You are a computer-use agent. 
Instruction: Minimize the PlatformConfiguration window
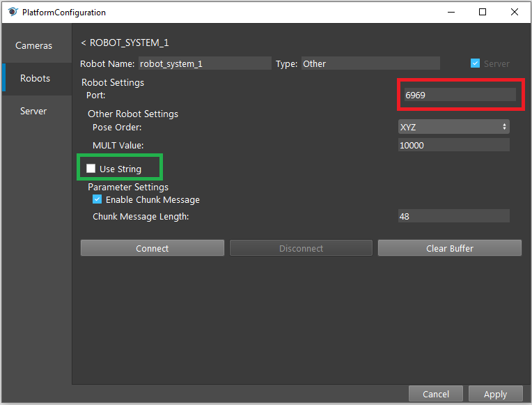pos(451,13)
